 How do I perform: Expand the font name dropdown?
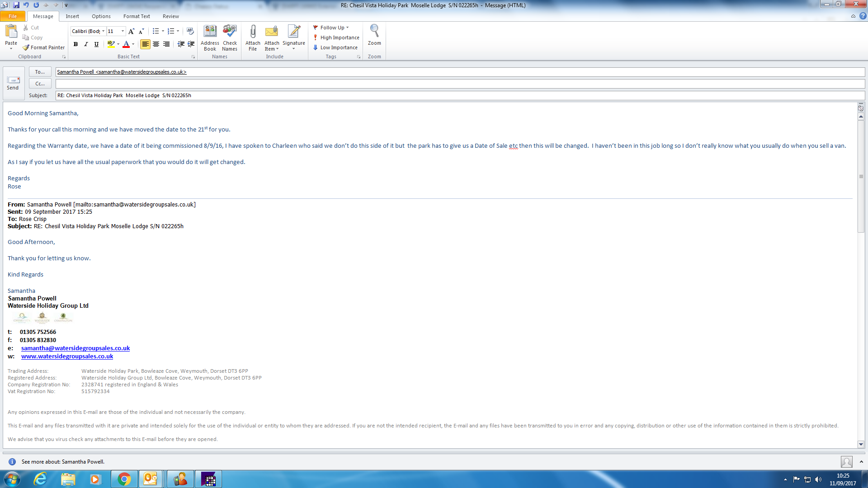[x=103, y=31]
